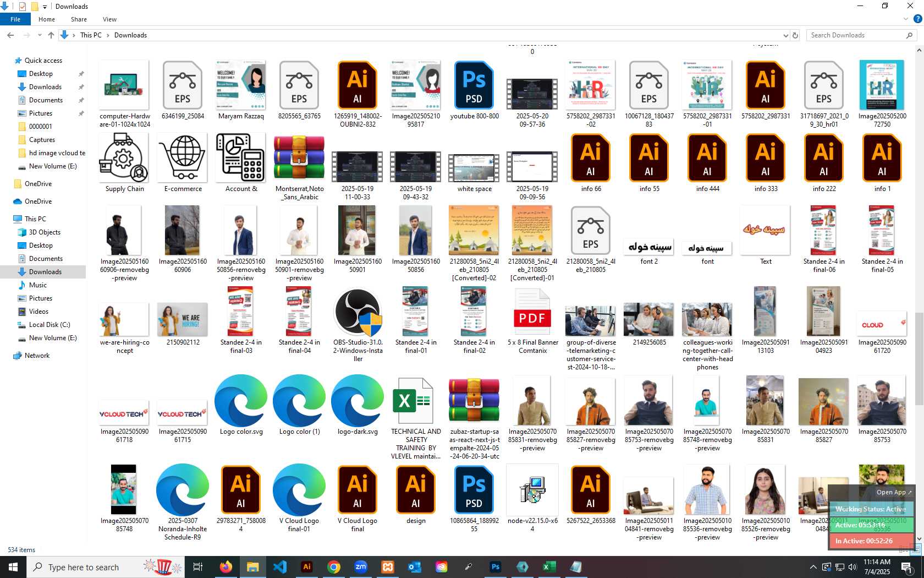This screenshot has height=578, width=924.
Task: Open the notification center icon
Action: tap(907, 567)
